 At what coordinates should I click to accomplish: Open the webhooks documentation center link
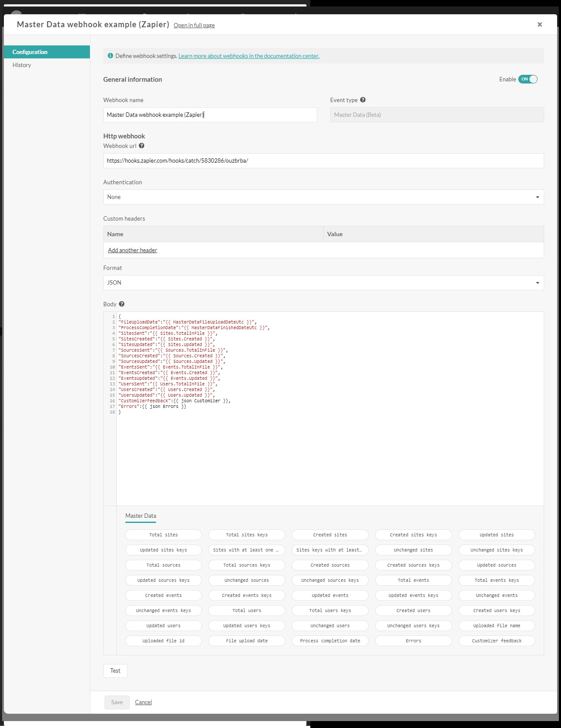click(249, 56)
